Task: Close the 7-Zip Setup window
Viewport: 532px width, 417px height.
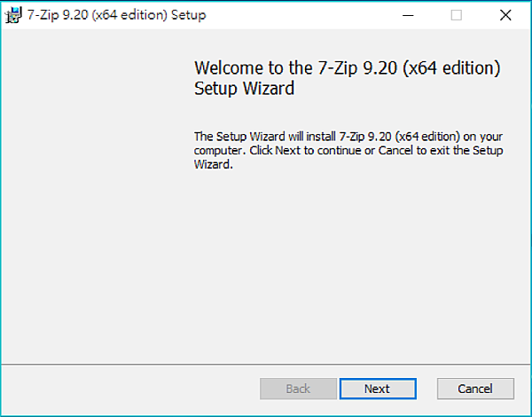Action: tap(505, 15)
